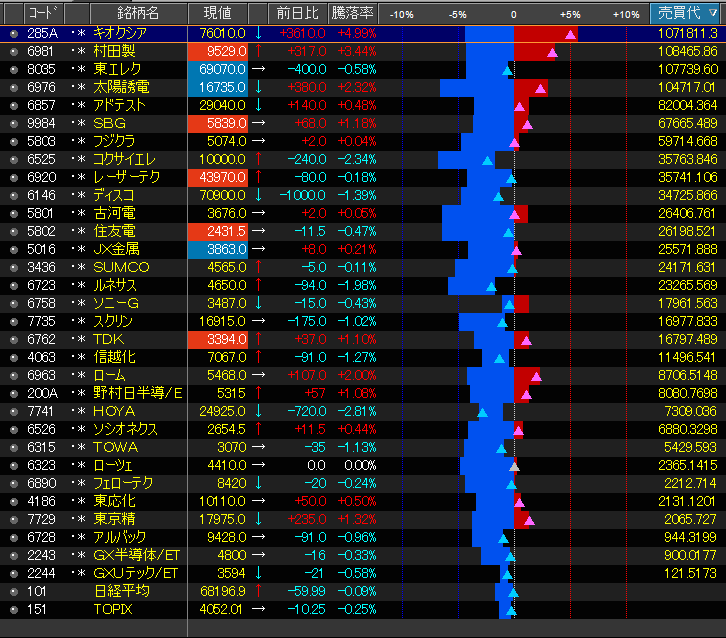Viewport: 726px width, 638px height.
Task: Click the round marker beside 101 日経平均
Action: 14,591
